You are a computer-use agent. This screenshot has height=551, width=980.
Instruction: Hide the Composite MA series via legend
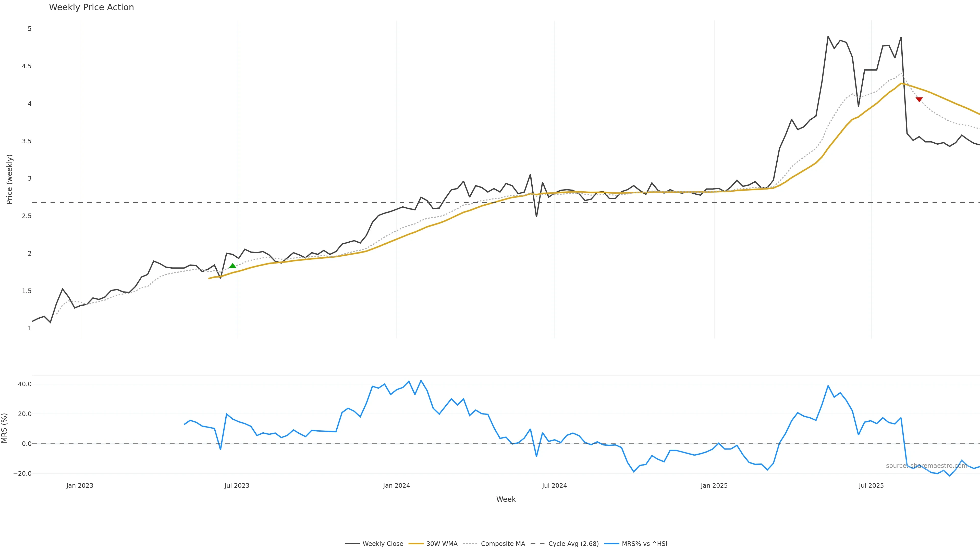click(x=503, y=544)
